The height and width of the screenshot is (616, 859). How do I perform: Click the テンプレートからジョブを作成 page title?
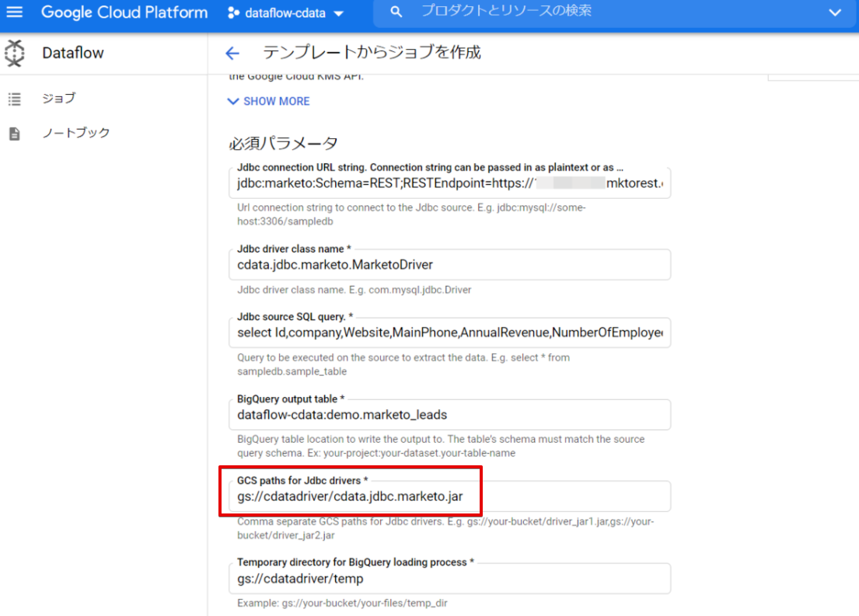pyautogui.click(x=372, y=53)
